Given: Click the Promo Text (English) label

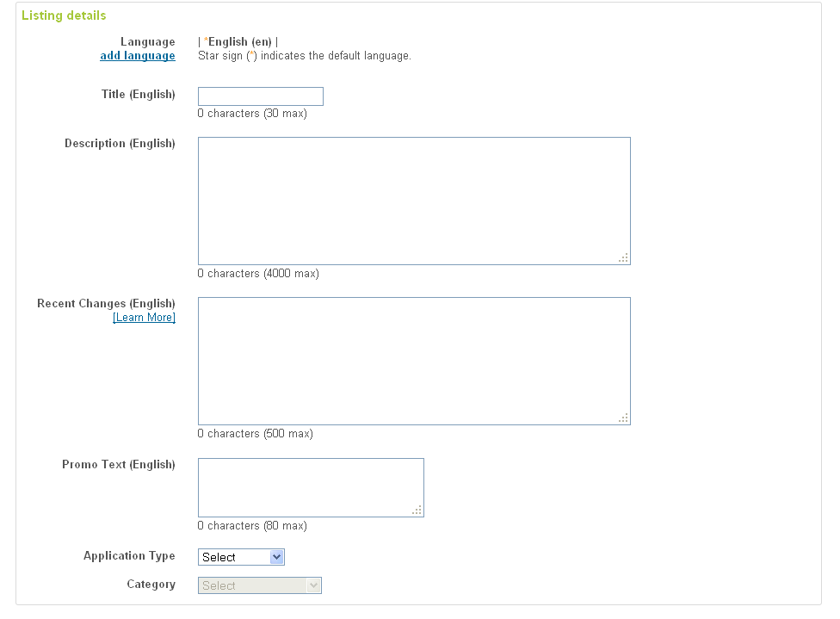Looking at the screenshot, I should point(119,465).
